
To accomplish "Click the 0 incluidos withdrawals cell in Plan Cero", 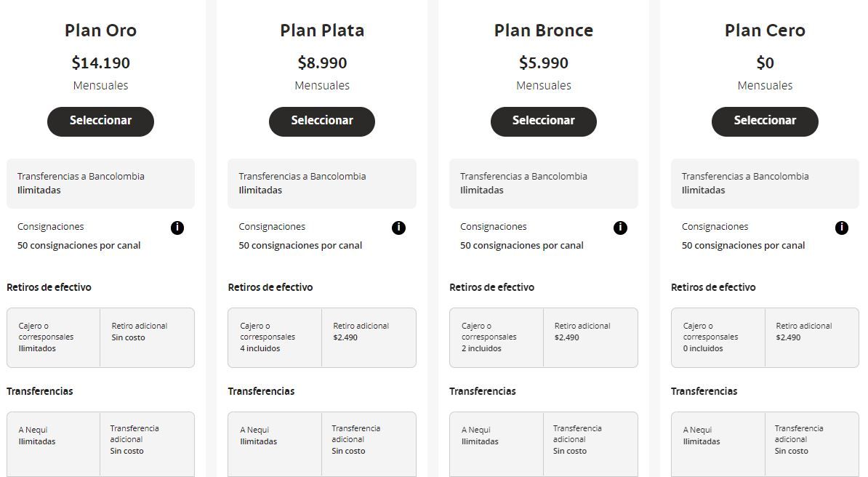I will click(718, 337).
